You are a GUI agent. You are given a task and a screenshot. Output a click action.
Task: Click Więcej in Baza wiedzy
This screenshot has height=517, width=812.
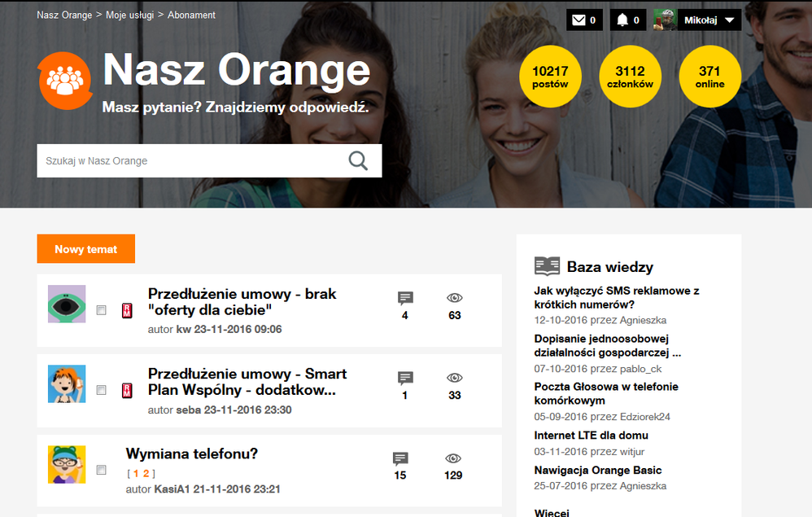click(552, 512)
